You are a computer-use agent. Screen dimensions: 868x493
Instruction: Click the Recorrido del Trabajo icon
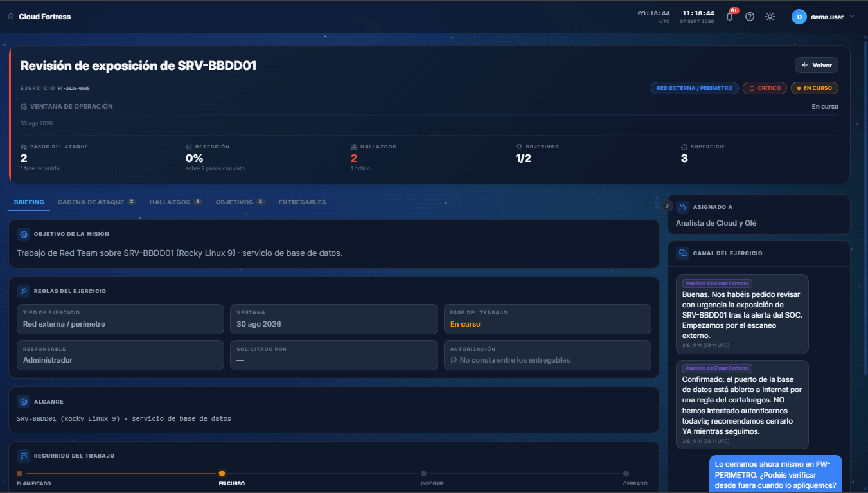point(24,456)
